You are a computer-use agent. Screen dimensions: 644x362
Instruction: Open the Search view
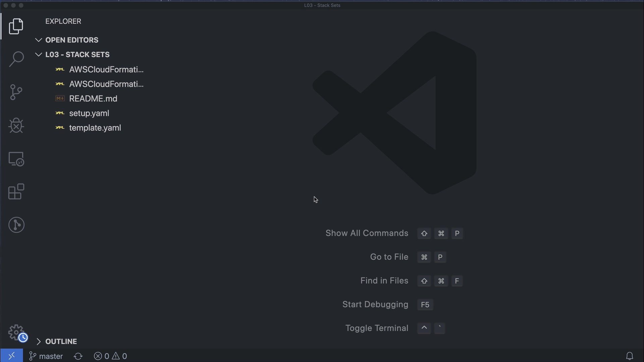point(16,59)
